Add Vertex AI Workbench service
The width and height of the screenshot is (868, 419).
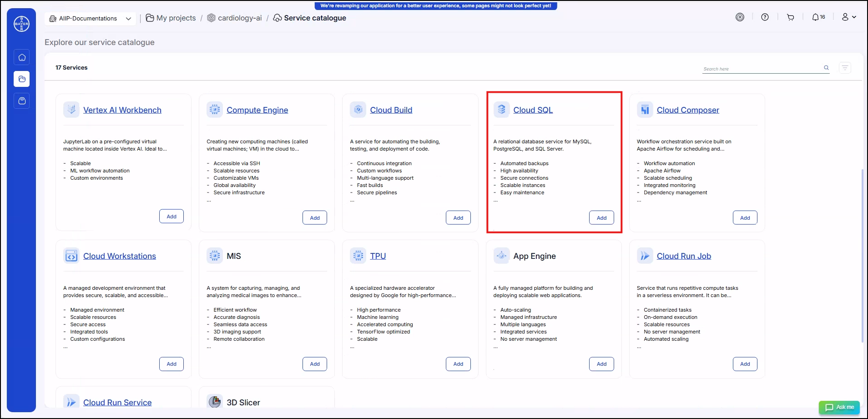pos(172,217)
